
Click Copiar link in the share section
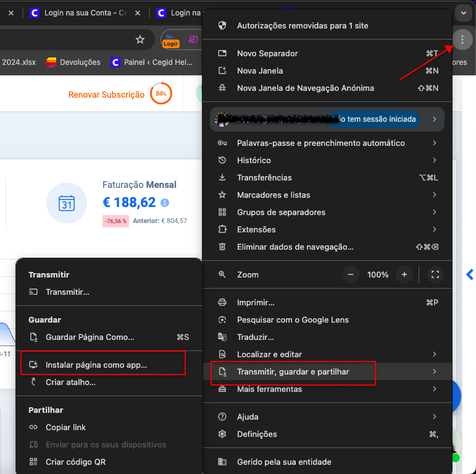(x=65, y=427)
